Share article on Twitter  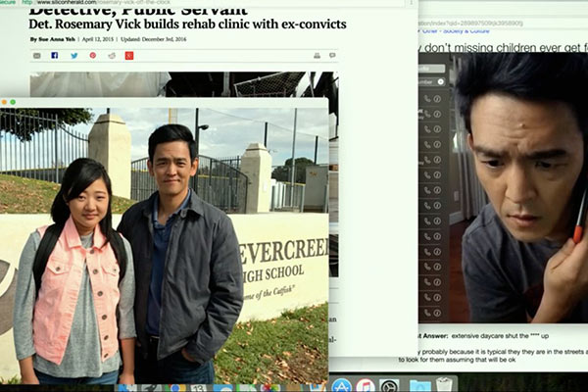74,56
